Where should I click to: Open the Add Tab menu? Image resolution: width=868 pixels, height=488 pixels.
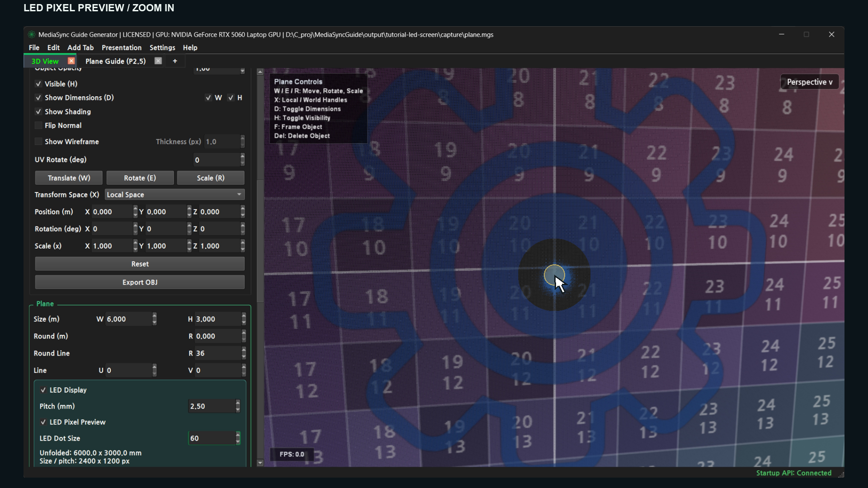click(80, 47)
